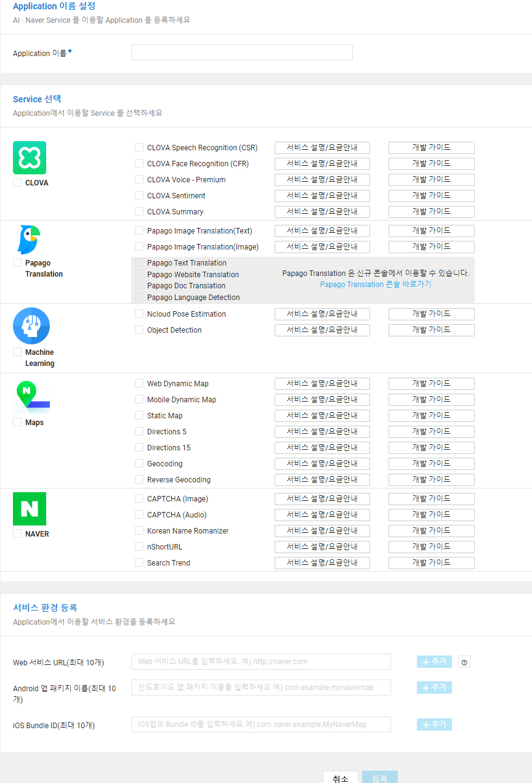Check the Maps category checkbox
532x783 pixels.
click(x=17, y=423)
